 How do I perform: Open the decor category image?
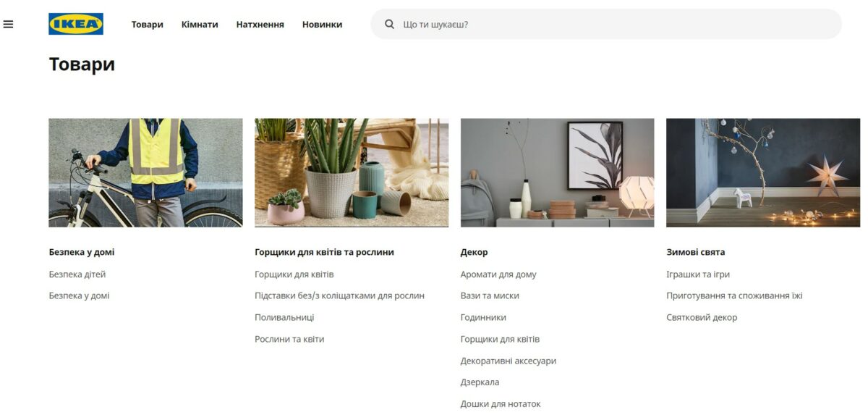[x=557, y=172]
